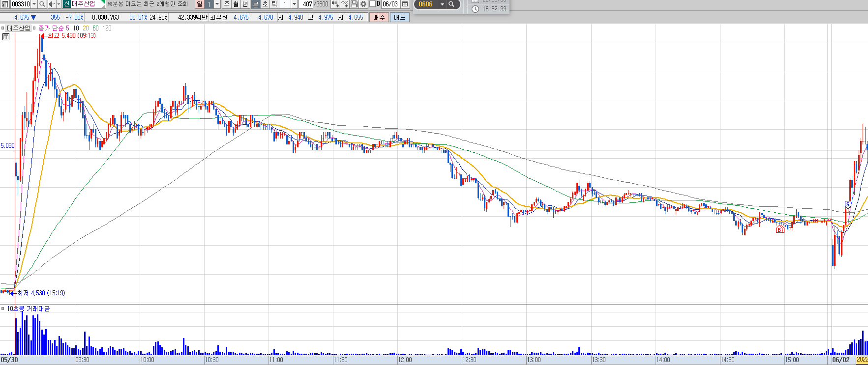Screen dimensions: 868x365
Task: Expand the stock code 003310 dropdown
Action: (34, 4)
